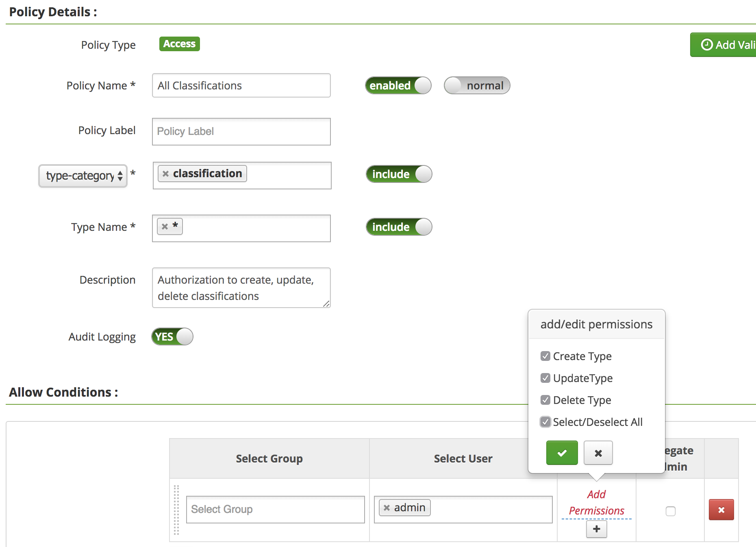Remove the admin user tag
756x547 pixels.
(x=387, y=508)
